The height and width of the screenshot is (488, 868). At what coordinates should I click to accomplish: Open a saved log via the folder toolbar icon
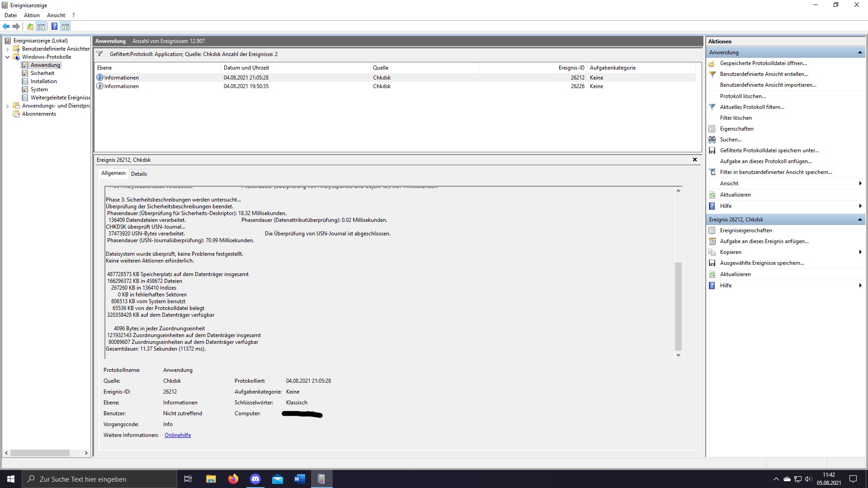point(30,26)
